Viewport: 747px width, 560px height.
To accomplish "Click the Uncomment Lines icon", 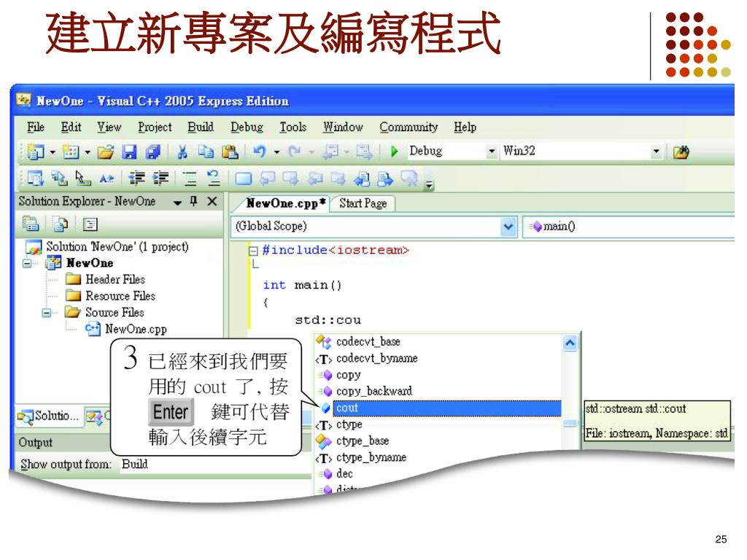I will (214, 179).
